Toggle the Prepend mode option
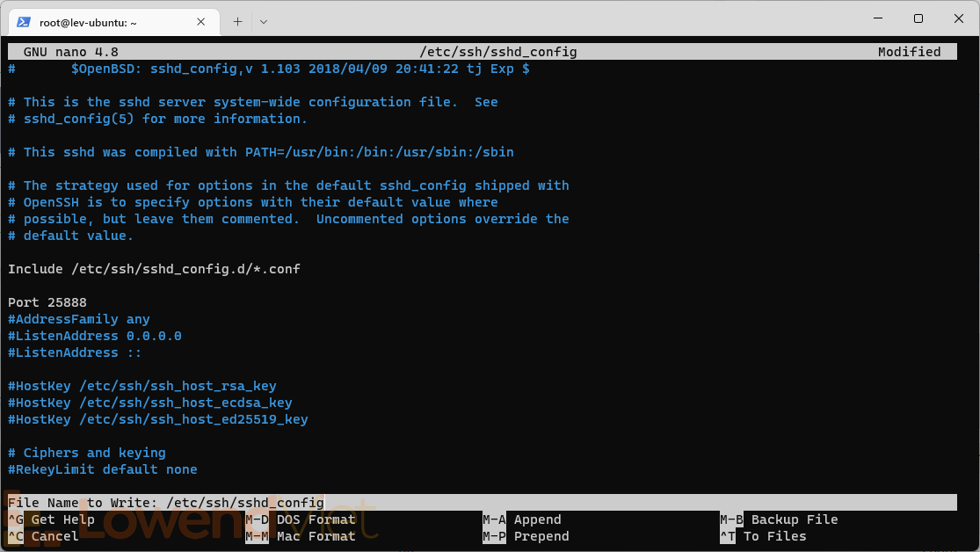The image size is (980, 552). 526,536
